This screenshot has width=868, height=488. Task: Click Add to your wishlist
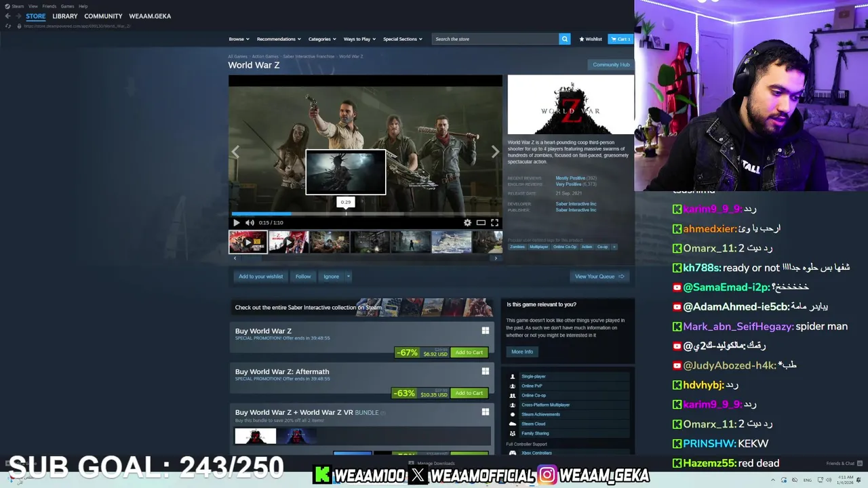pyautogui.click(x=260, y=277)
